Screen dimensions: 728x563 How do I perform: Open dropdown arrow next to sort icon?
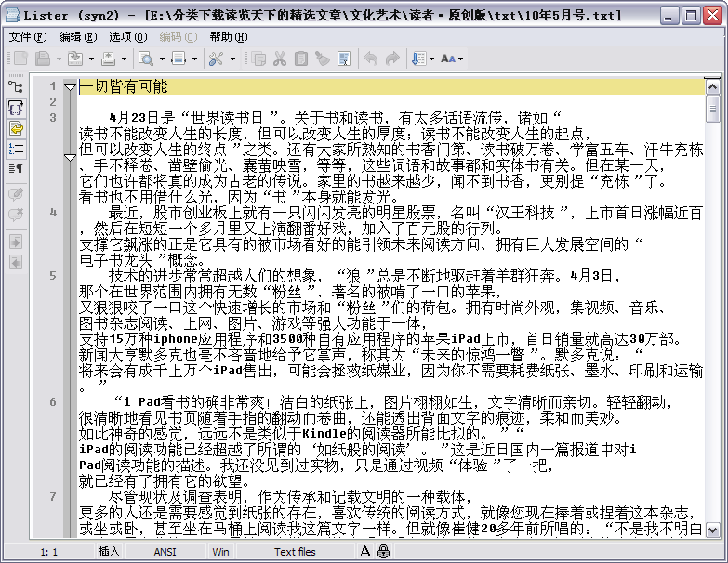pyautogui.click(x=431, y=59)
